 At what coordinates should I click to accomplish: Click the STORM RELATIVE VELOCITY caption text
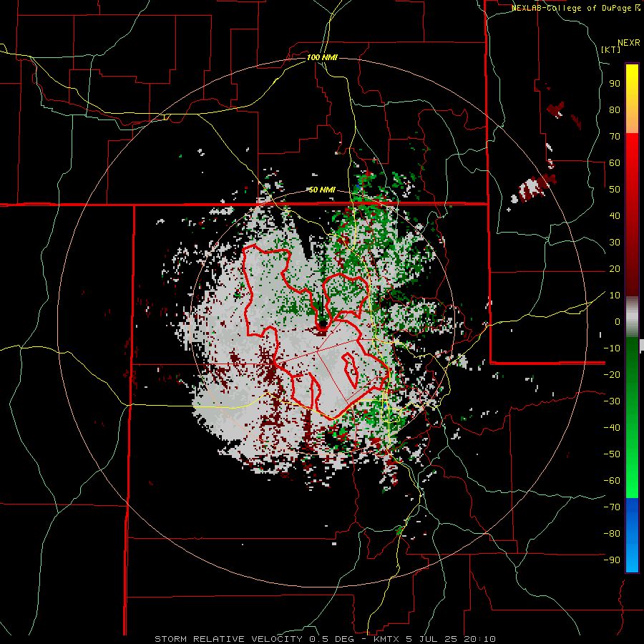click(228, 639)
